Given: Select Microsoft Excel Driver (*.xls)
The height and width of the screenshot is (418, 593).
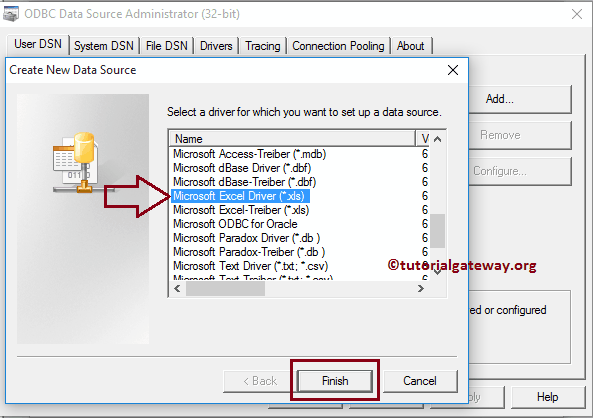Looking at the screenshot, I should tap(240, 196).
